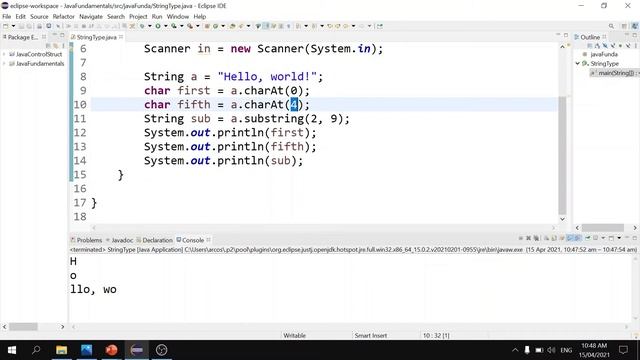Click the Clear Console icon

pyautogui.click(x=547, y=238)
